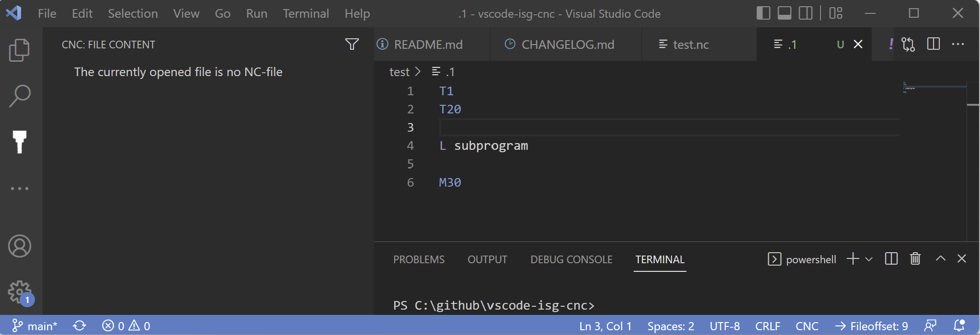
Task: Open the Terminal menu
Action: tap(306, 13)
